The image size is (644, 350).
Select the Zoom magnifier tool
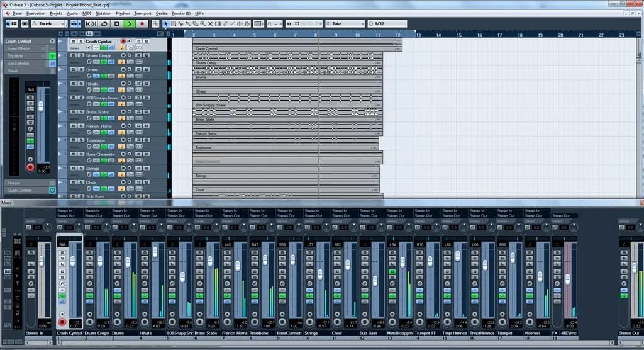[x=203, y=24]
